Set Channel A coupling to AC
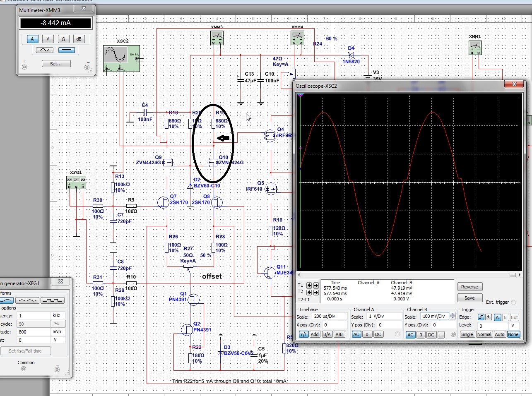532x396 pixels. click(356, 334)
